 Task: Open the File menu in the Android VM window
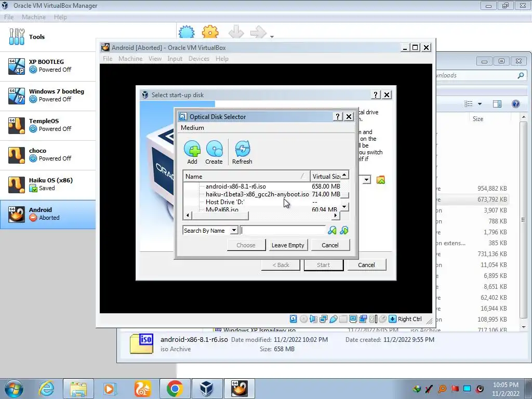pos(108,59)
